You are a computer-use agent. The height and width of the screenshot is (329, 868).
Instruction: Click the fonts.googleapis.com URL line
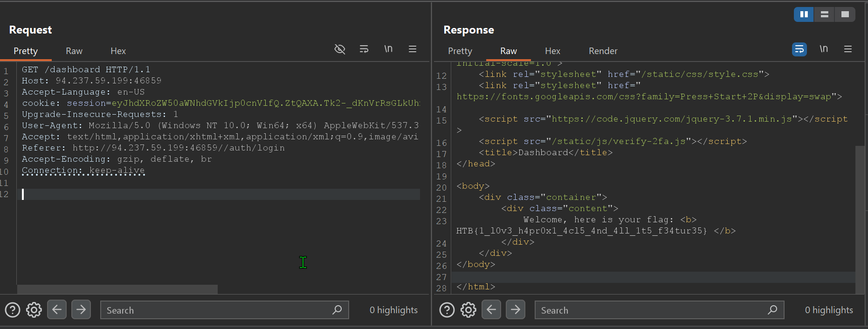click(x=649, y=96)
